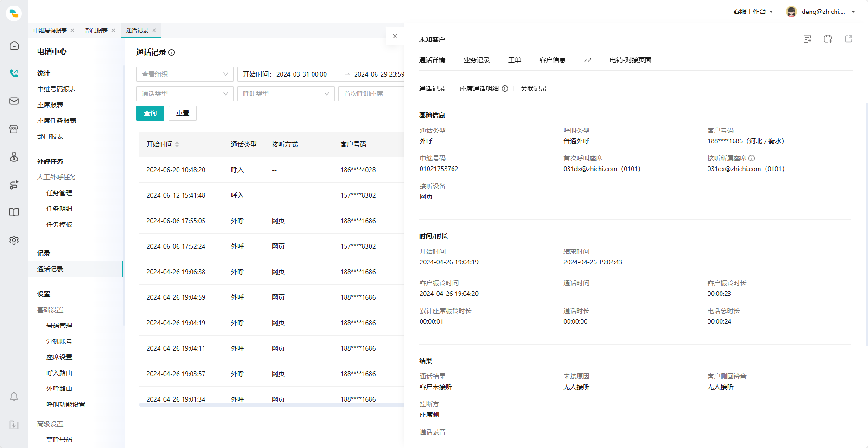Close the call detail drawer
The width and height of the screenshot is (868, 448).
[395, 36]
